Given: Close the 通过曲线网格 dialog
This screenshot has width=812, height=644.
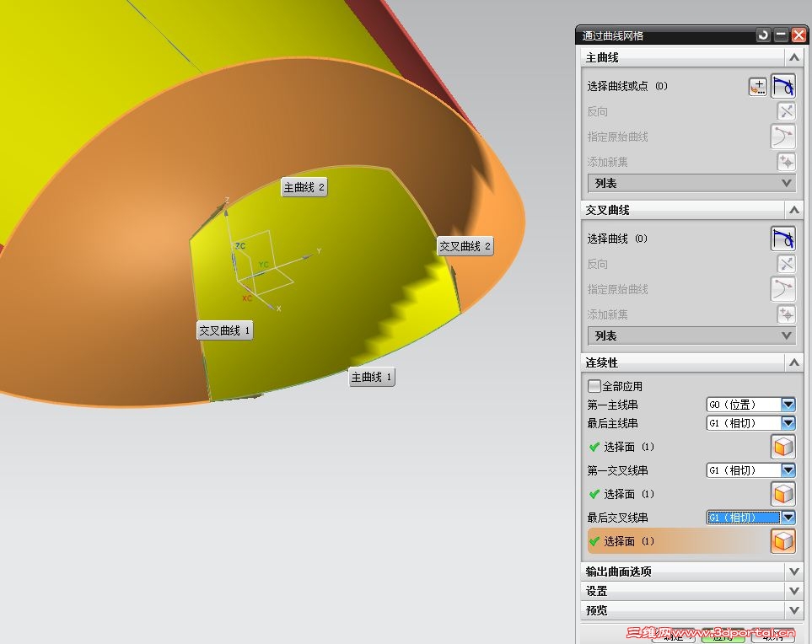Looking at the screenshot, I should click(799, 35).
